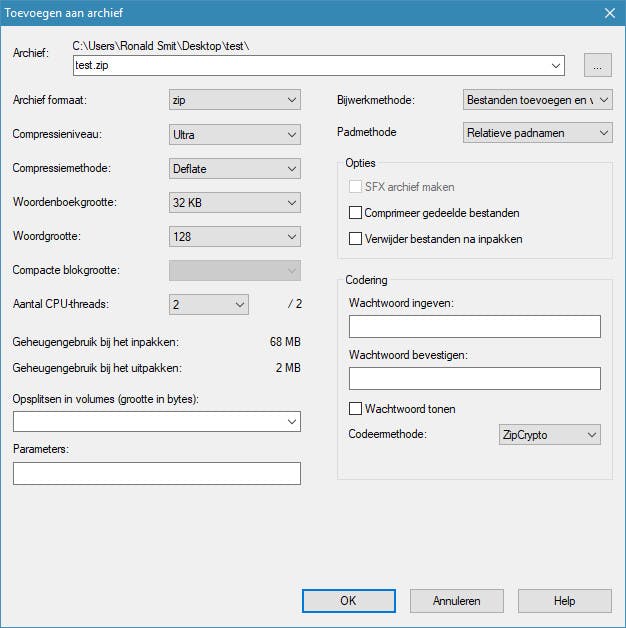Open Padmethode dropdown with Relatieve padnamen

coord(538,133)
